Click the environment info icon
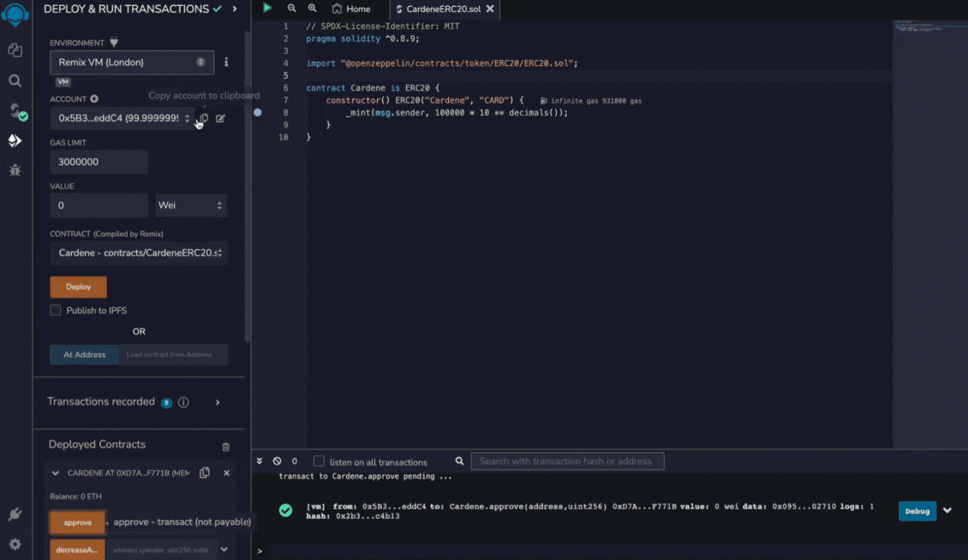Image resolution: width=968 pixels, height=560 pixels. [226, 63]
